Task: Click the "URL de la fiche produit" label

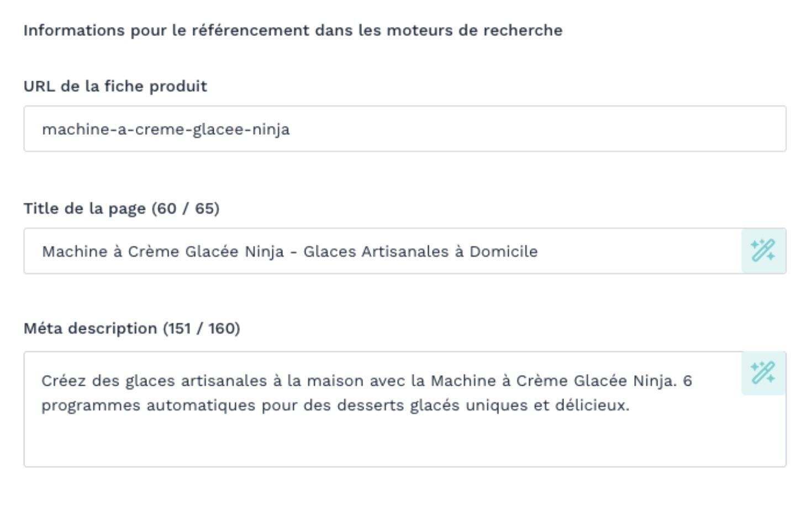Action: click(x=115, y=86)
